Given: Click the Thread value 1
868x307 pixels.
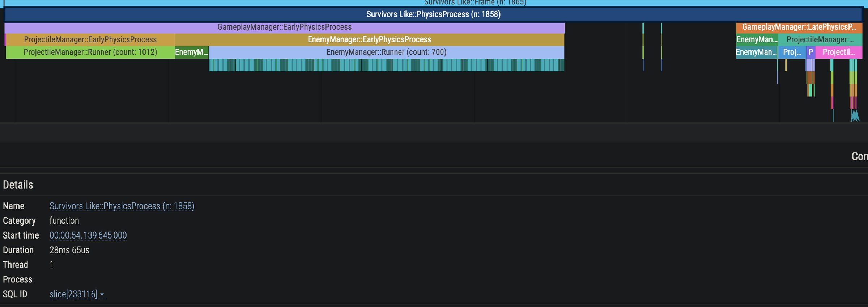Looking at the screenshot, I should (x=52, y=265).
